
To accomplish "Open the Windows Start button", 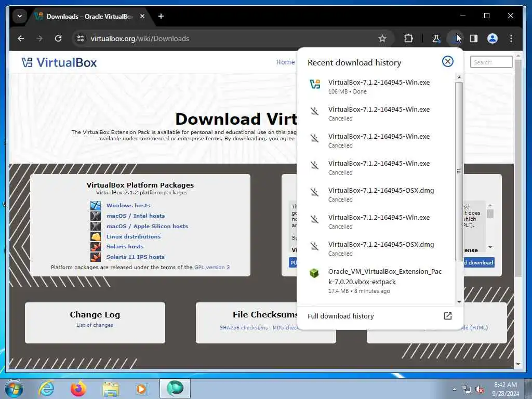I will 14,389.
